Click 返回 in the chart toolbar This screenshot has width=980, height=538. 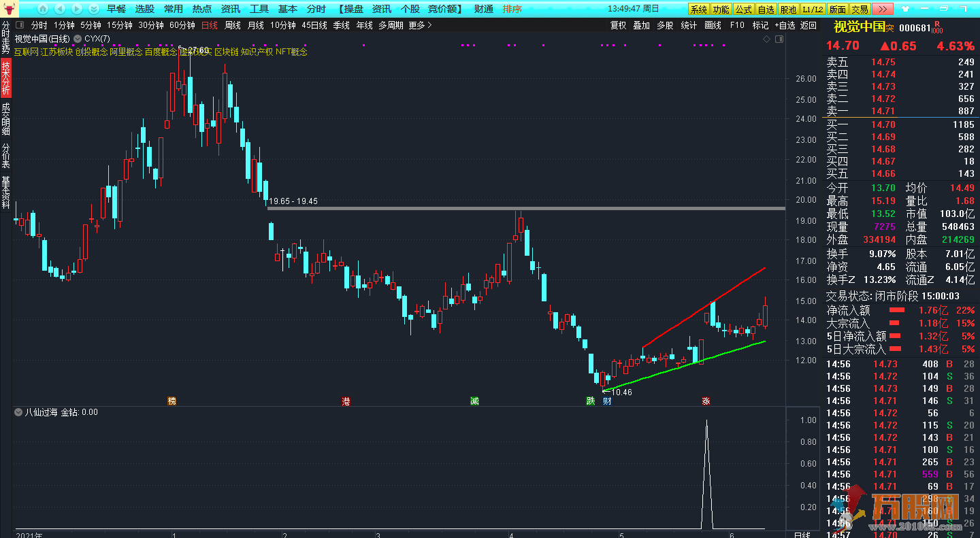(x=808, y=25)
